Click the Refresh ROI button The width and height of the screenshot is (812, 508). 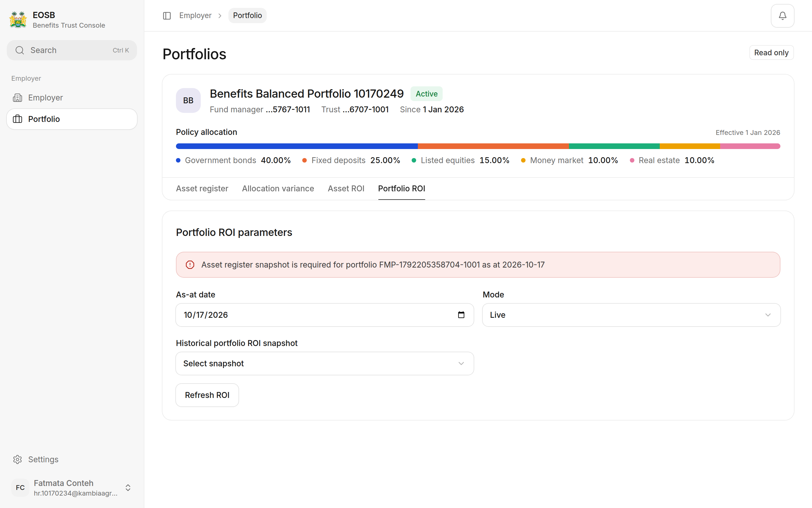click(x=207, y=395)
